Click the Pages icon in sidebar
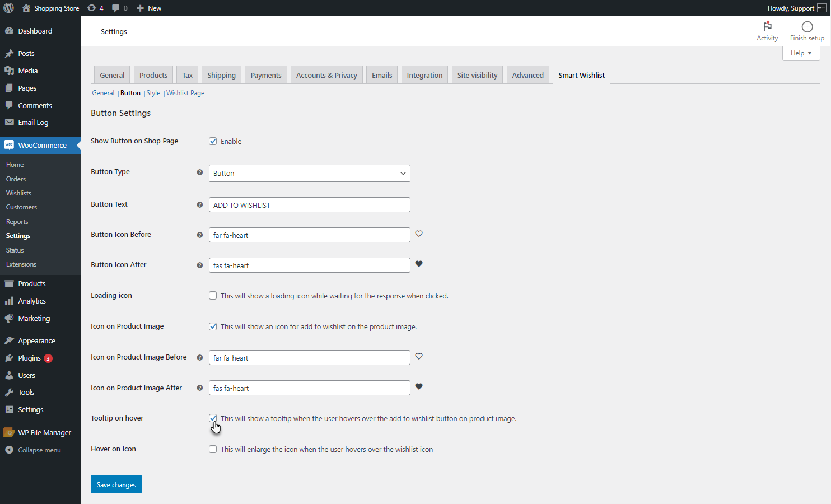 [x=9, y=88]
